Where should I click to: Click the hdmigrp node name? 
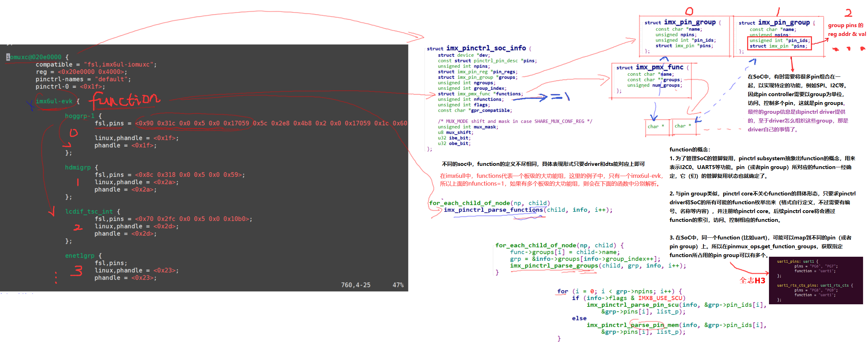(x=78, y=167)
